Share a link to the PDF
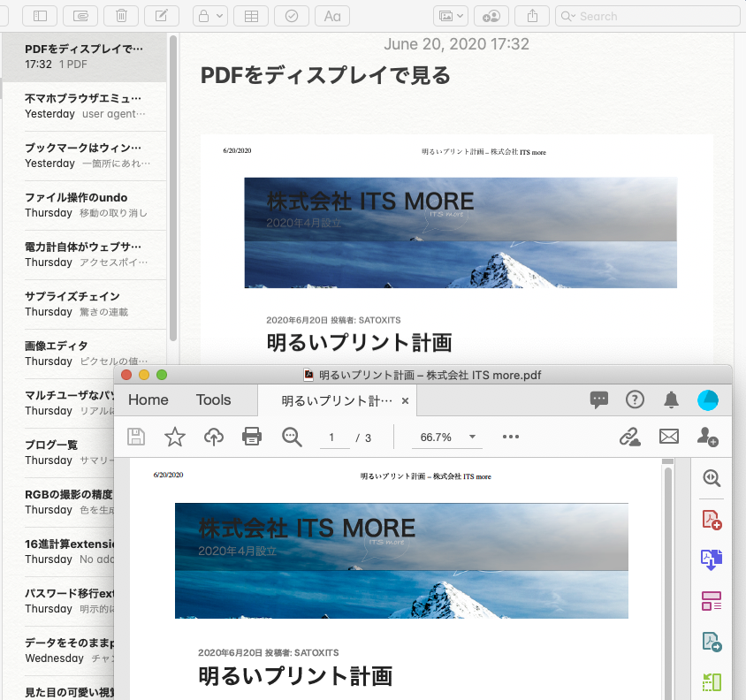This screenshot has height=700, width=746. (629, 437)
